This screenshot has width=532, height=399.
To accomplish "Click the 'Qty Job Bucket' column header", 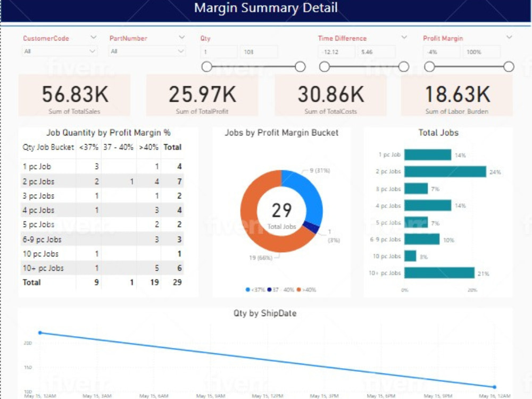I will pyautogui.click(x=48, y=147).
